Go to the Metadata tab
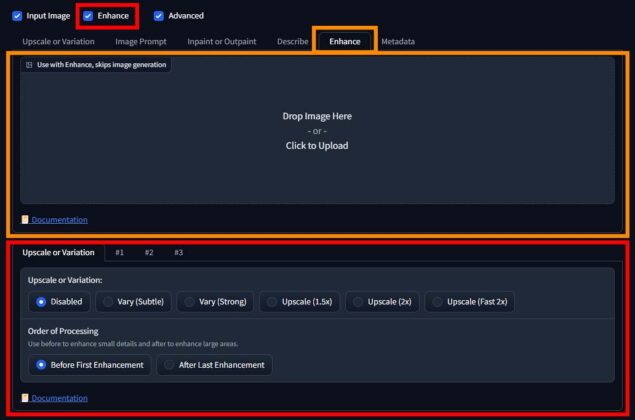Viewport: 635px width, 420px height. tap(397, 41)
